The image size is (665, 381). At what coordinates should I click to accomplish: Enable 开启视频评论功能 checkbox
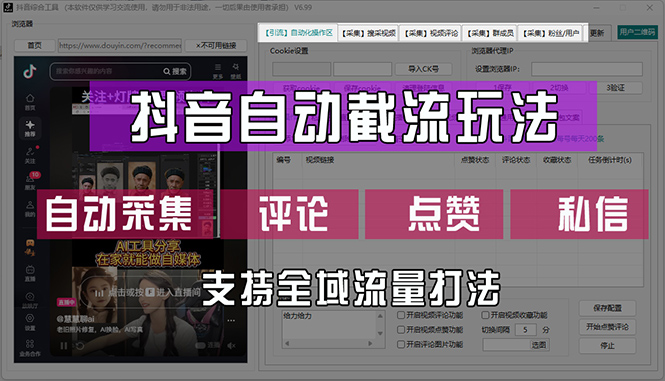pyautogui.click(x=401, y=315)
